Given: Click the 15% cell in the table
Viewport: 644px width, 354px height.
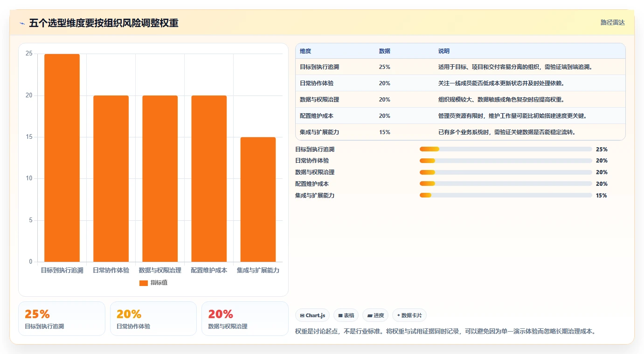Looking at the screenshot, I should [x=385, y=132].
